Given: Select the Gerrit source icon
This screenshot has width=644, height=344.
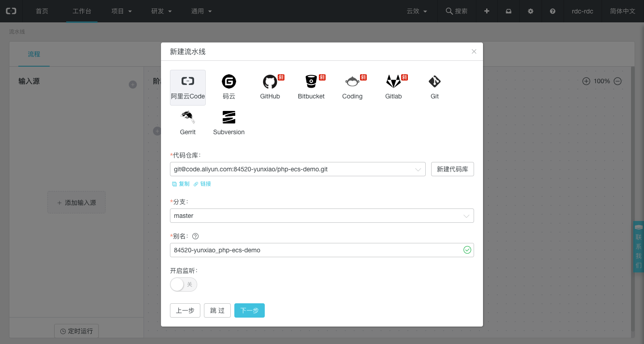Looking at the screenshot, I should coord(188,123).
